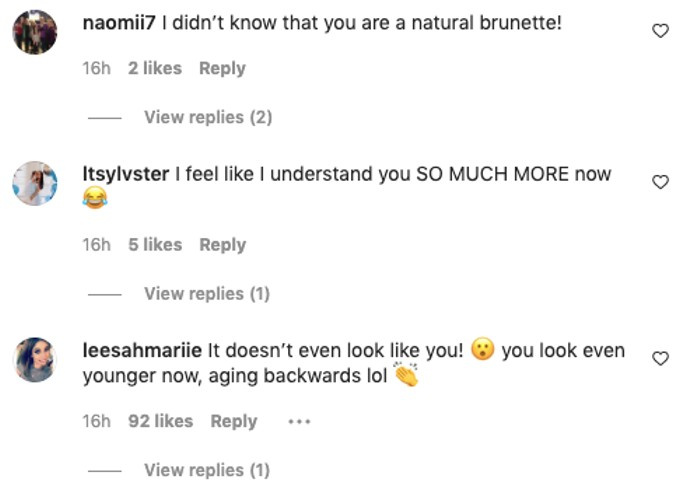Expand View replies (1) under leesahmariie
Image resolution: width=680 pixels, height=500 pixels.
[207, 470]
